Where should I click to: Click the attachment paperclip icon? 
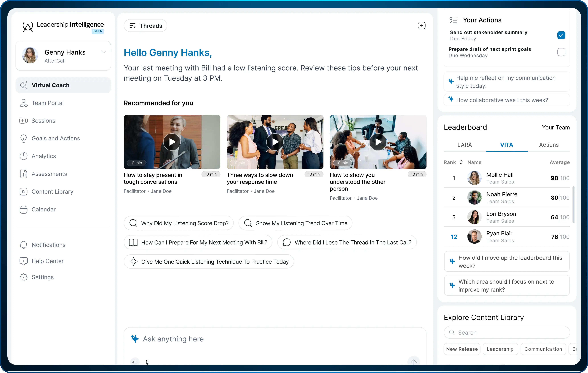tap(147, 362)
